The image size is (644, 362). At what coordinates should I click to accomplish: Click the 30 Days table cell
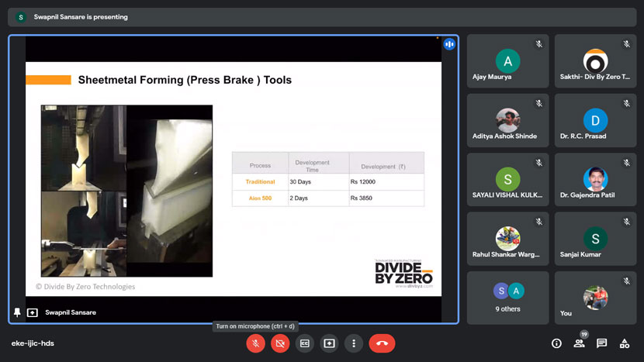pyautogui.click(x=319, y=182)
